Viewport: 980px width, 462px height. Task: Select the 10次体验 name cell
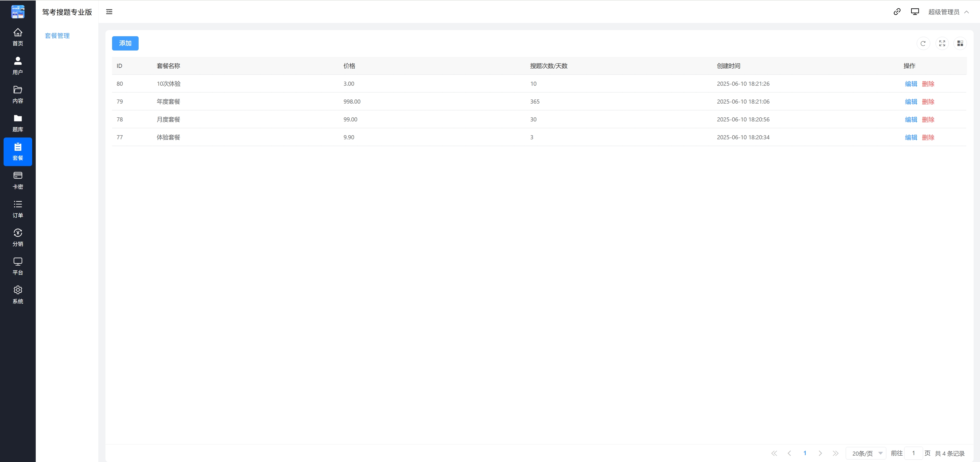click(x=168, y=84)
